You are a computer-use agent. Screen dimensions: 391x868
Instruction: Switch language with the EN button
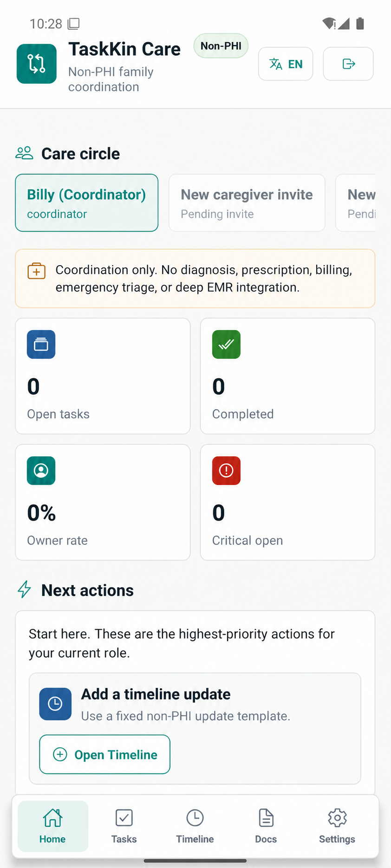(x=286, y=64)
